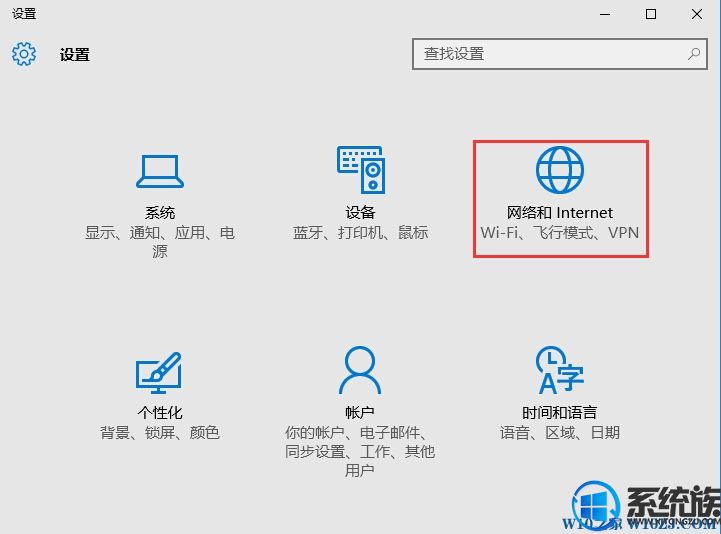The height and width of the screenshot is (534, 721).
Task: Click the 蓝牙、打印机、鼠标 description
Action: (x=360, y=233)
